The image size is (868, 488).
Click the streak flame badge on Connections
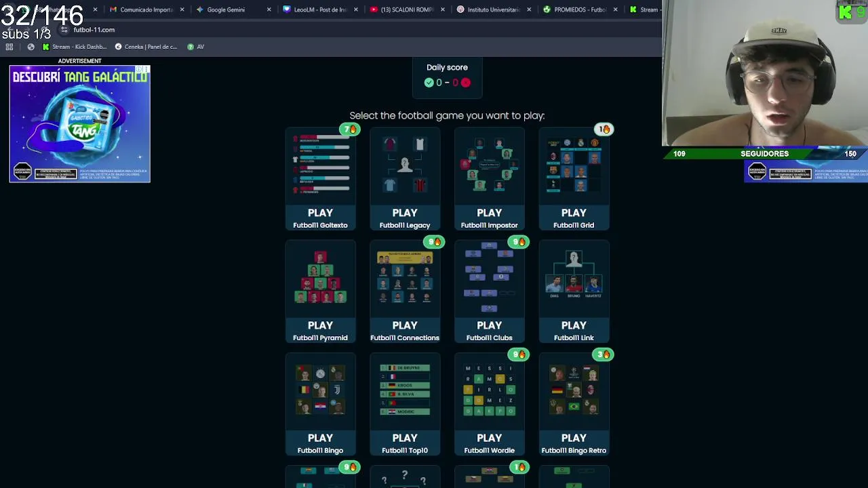tap(435, 241)
